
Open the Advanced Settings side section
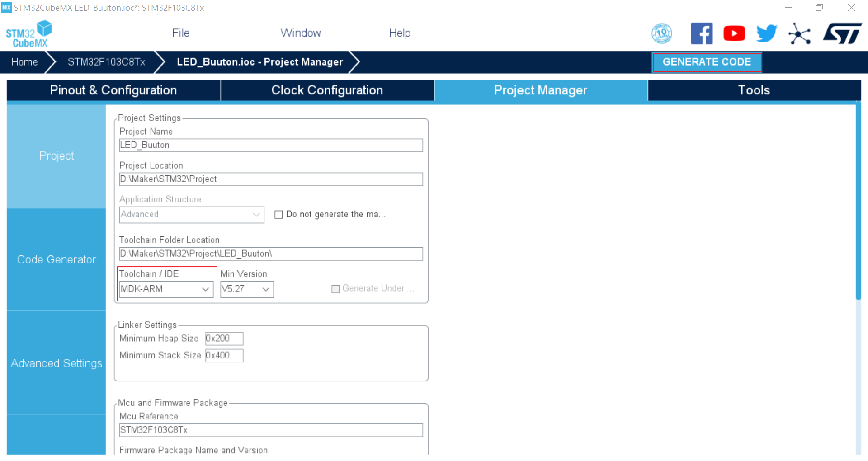pyautogui.click(x=57, y=363)
